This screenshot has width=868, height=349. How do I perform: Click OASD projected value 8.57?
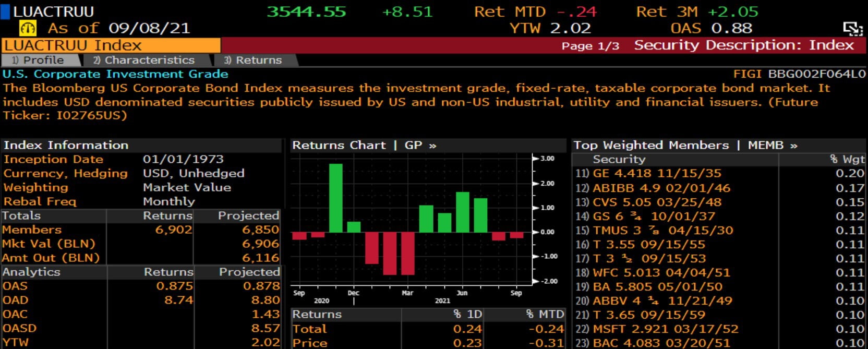(266, 328)
